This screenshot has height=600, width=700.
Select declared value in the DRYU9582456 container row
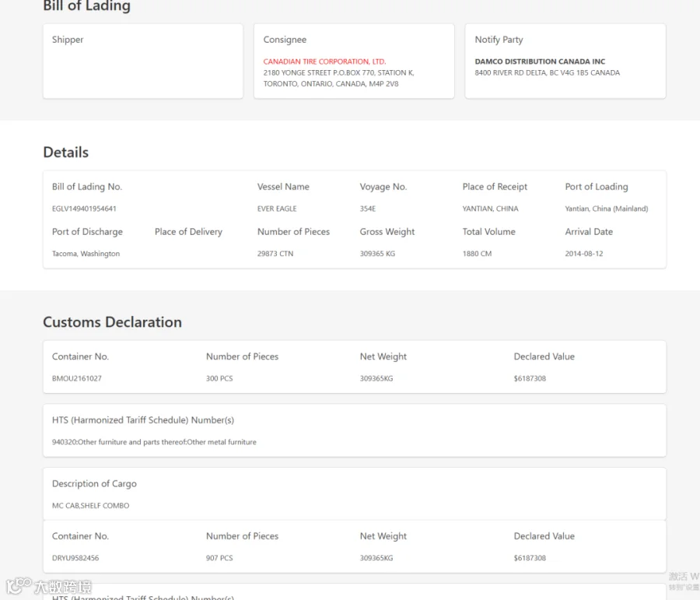coord(530,558)
